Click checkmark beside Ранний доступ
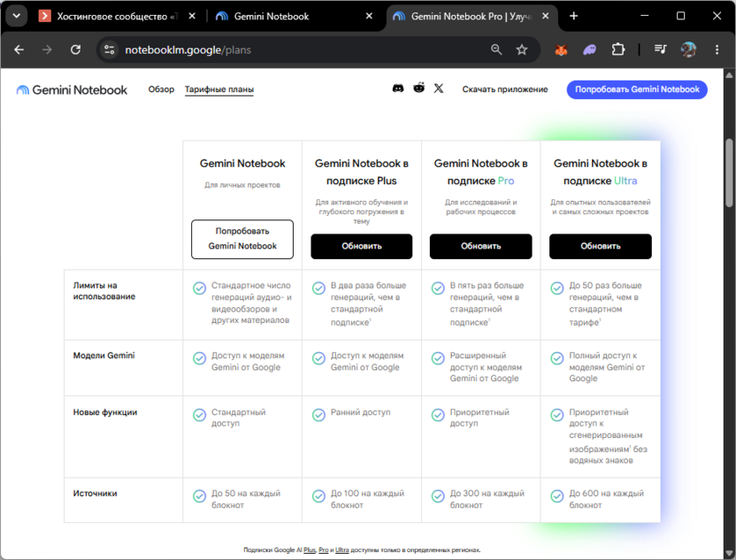 pyautogui.click(x=318, y=415)
